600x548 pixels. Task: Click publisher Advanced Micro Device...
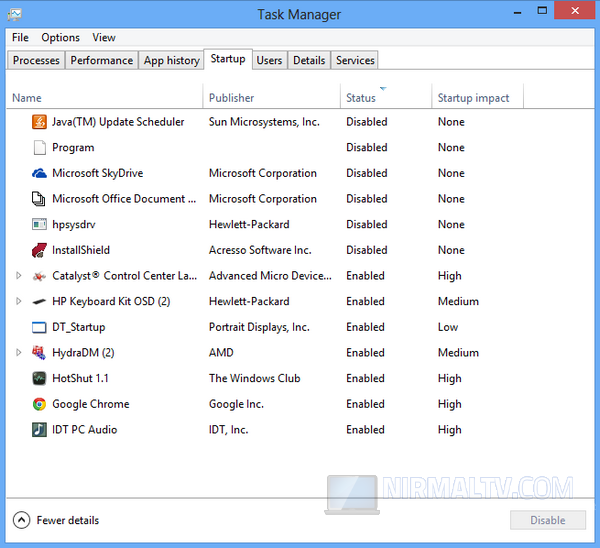(x=270, y=276)
